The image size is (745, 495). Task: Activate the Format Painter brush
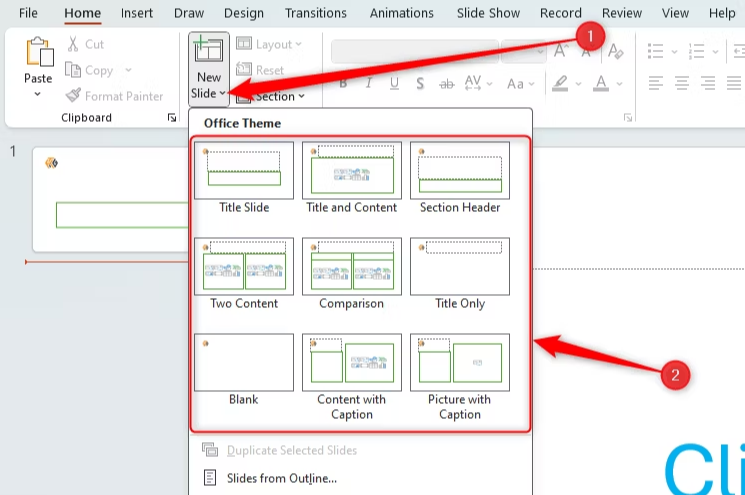coord(73,95)
